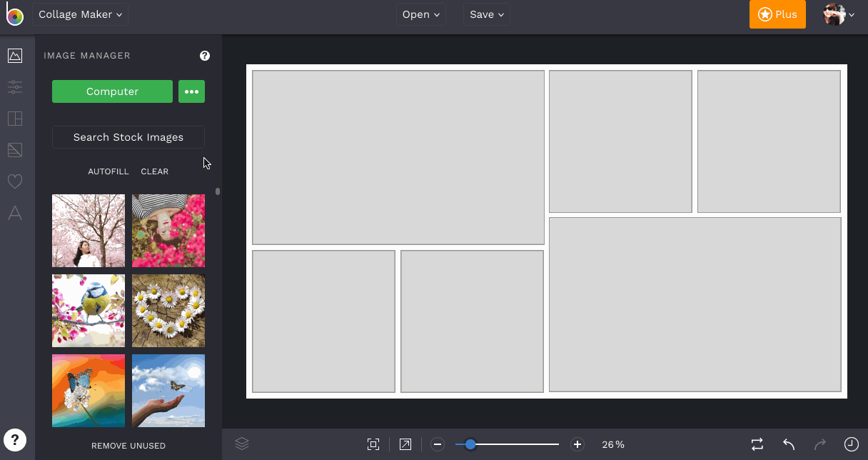Click REMOVE UNUSED at panel bottom
The height and width of the screenshot is (460, 868).
[x=128, y=446]
